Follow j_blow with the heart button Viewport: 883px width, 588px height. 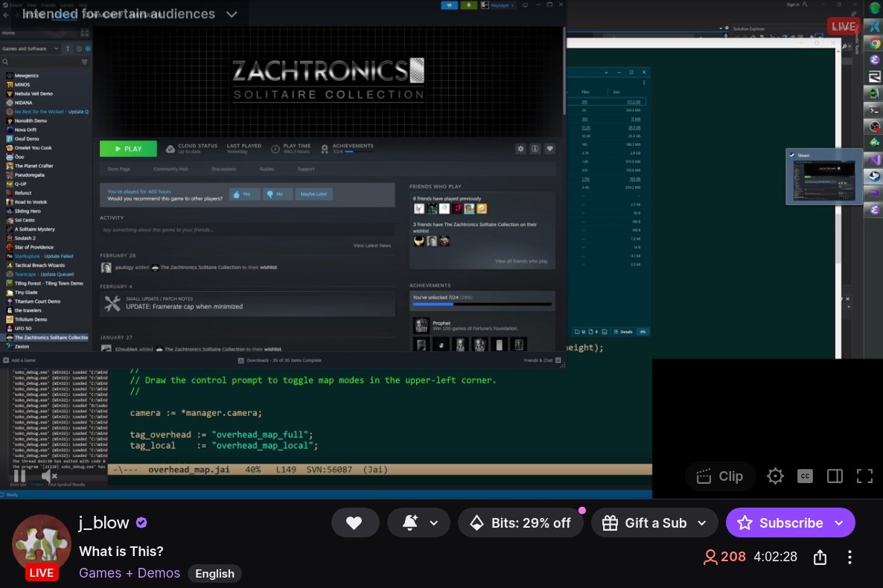[x=354, y=523]
